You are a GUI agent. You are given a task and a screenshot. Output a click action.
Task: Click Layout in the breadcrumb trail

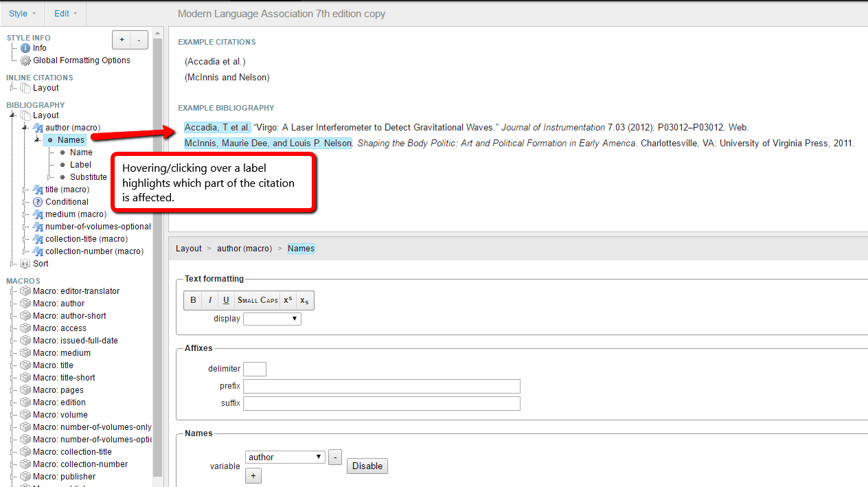click(188, 248)
